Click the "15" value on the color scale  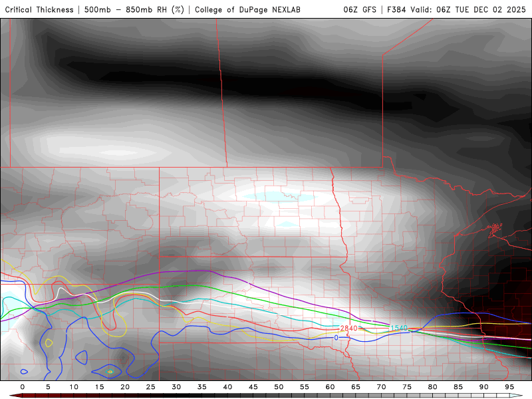(x=99, y=387)
